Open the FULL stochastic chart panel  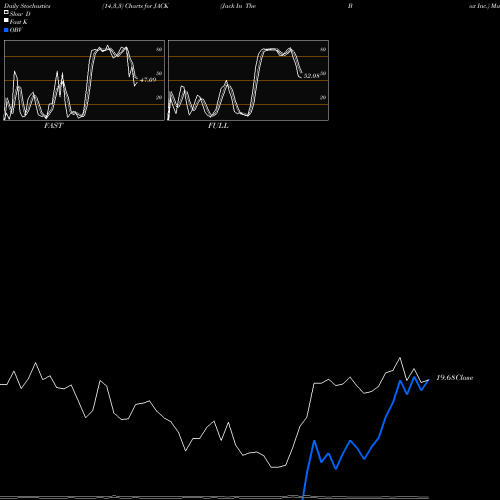tap(248, 80)
